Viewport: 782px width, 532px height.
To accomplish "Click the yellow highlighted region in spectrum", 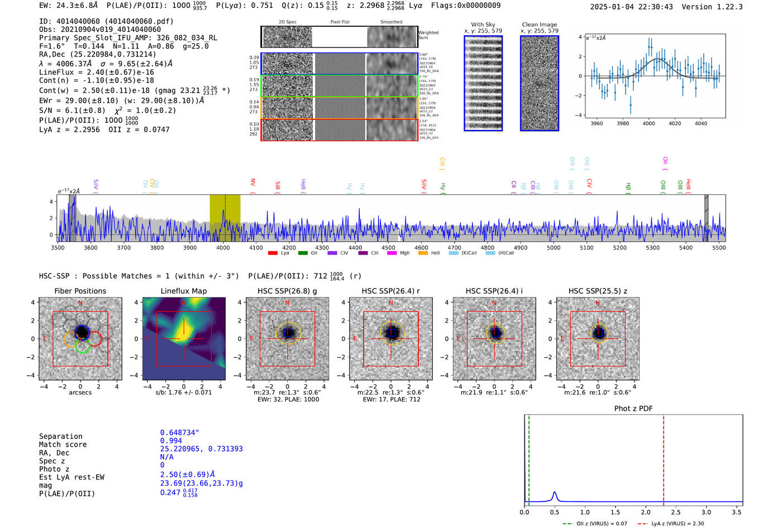I will pos(225,218).
